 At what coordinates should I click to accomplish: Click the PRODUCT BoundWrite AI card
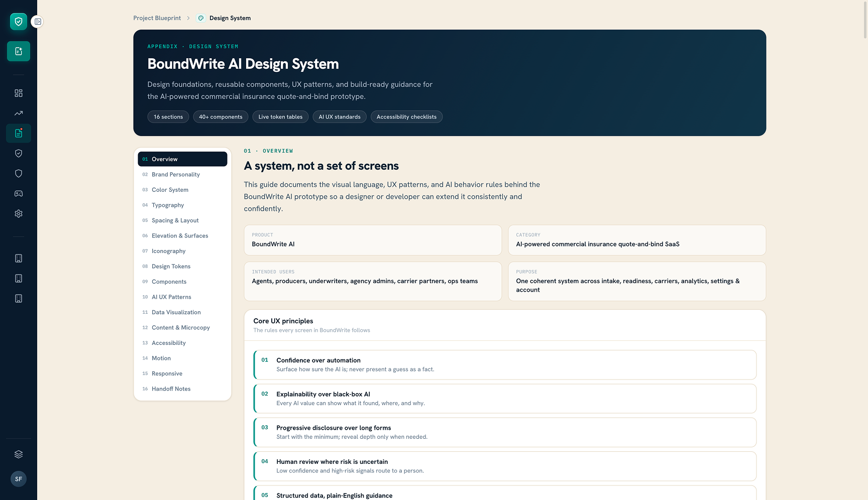[373, 240]
